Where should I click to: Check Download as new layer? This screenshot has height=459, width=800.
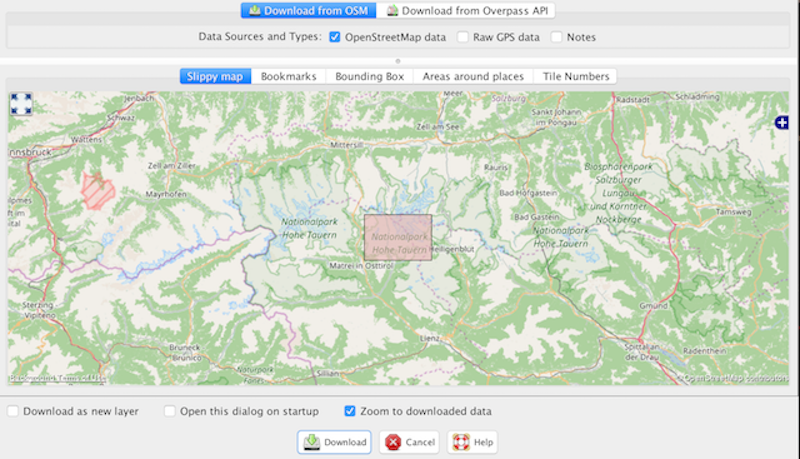pyautogui.click(x=13, y=411)
